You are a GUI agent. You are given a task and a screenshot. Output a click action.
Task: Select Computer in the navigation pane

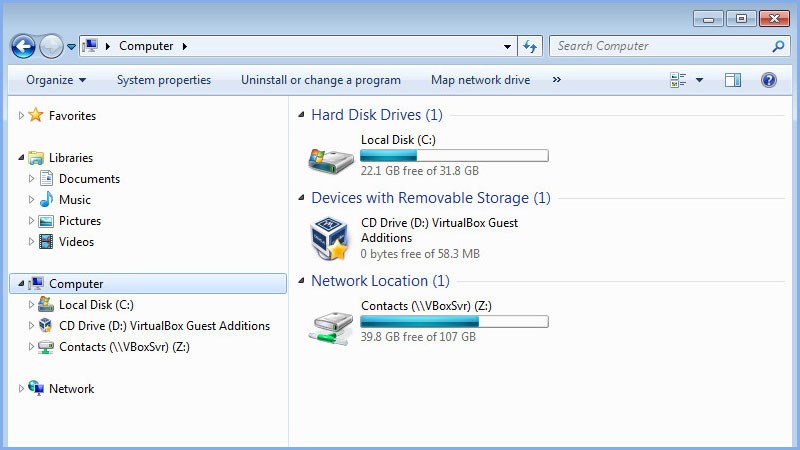tap(148, 283)
